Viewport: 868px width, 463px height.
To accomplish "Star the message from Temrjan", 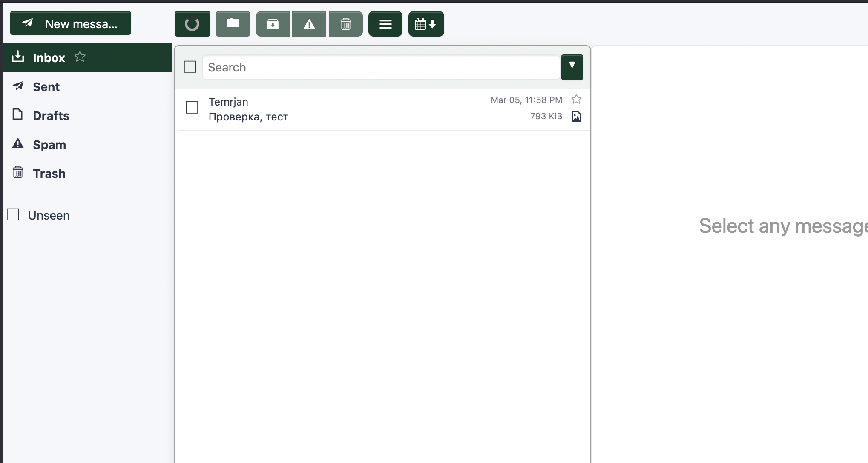I will 576,99.
